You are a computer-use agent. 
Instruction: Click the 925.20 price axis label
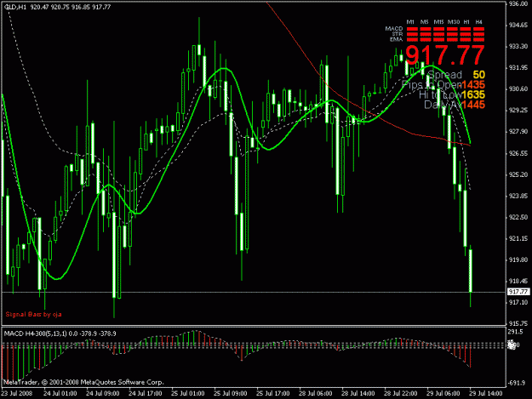coord(518,174)
